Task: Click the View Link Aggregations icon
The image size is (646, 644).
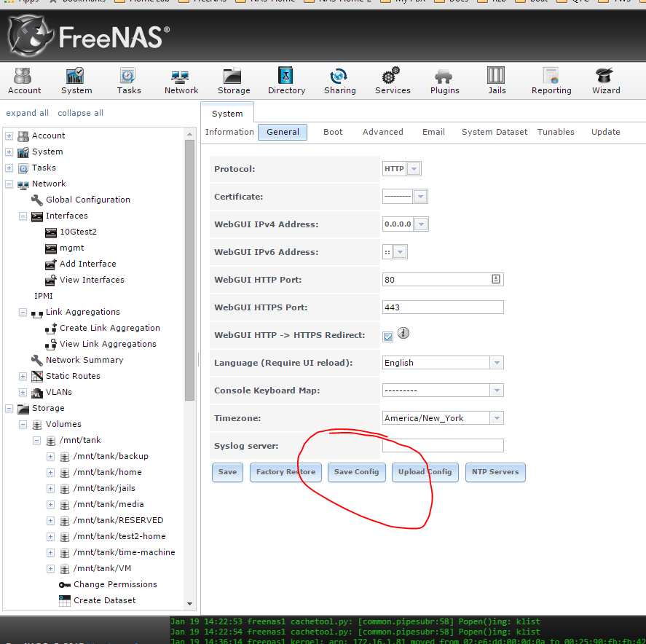Action: click(x=51, y=345)
